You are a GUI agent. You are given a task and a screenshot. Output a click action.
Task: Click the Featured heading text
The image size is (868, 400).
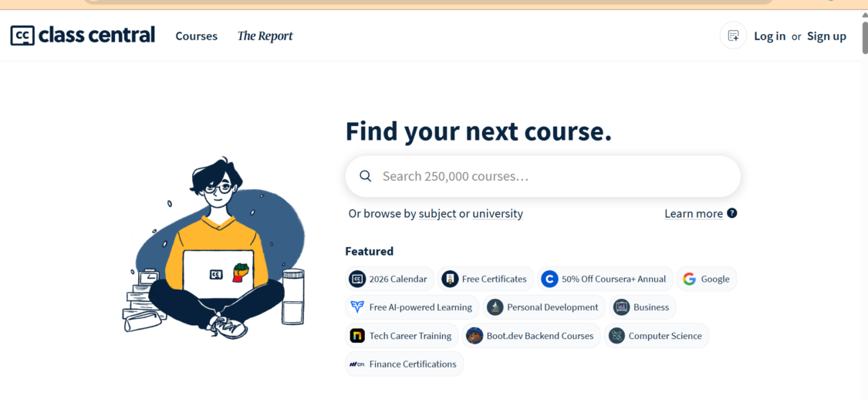pos(370,251)
